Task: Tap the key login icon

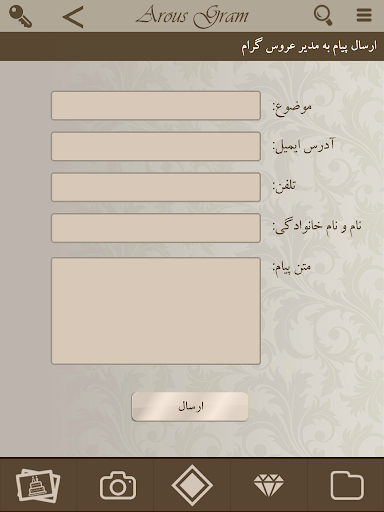Action: pos(20,16)
